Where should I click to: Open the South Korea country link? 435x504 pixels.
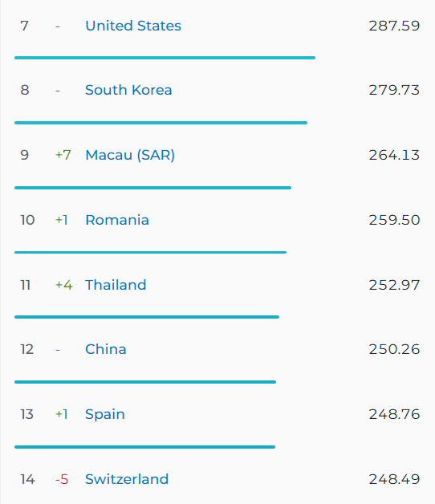[128, 90]
